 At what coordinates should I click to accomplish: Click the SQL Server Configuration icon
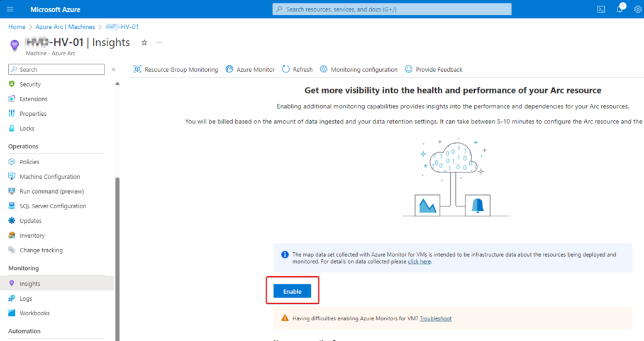(11, 206)
